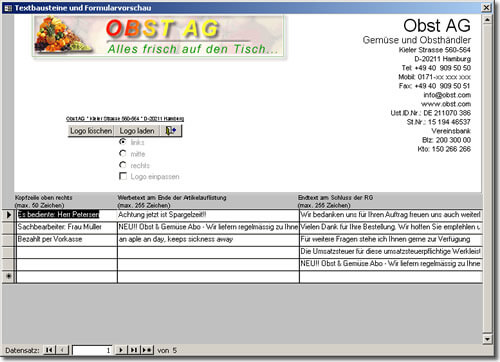Click scrollbar up arrow

coord(487,20)
